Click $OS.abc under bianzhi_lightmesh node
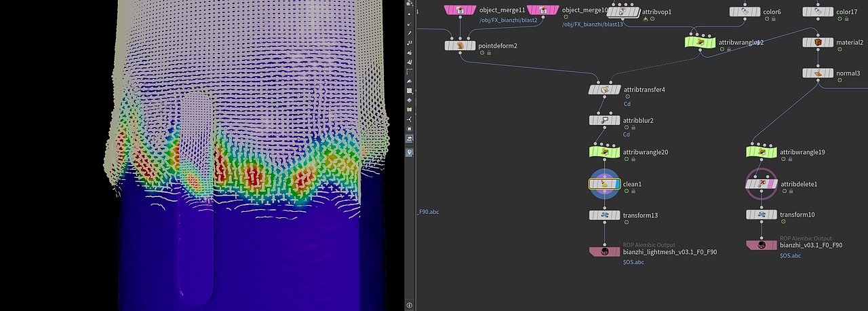868x311 pixels. click(x=633, y=261)
